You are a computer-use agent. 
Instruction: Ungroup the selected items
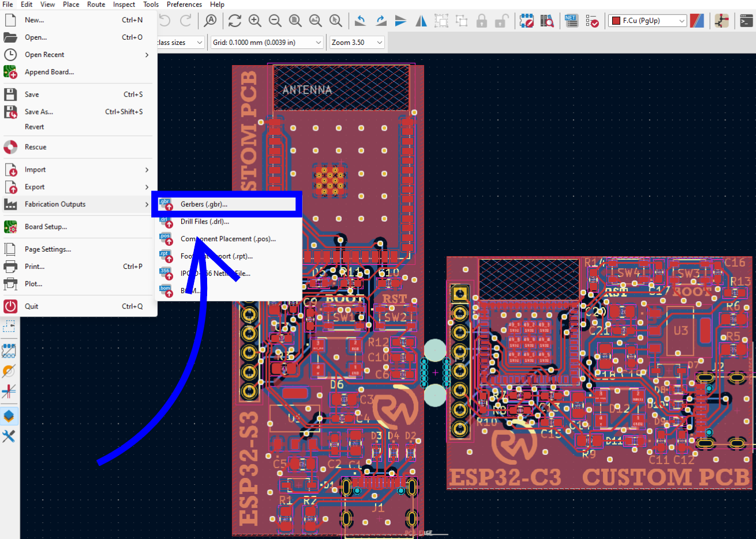461,21
